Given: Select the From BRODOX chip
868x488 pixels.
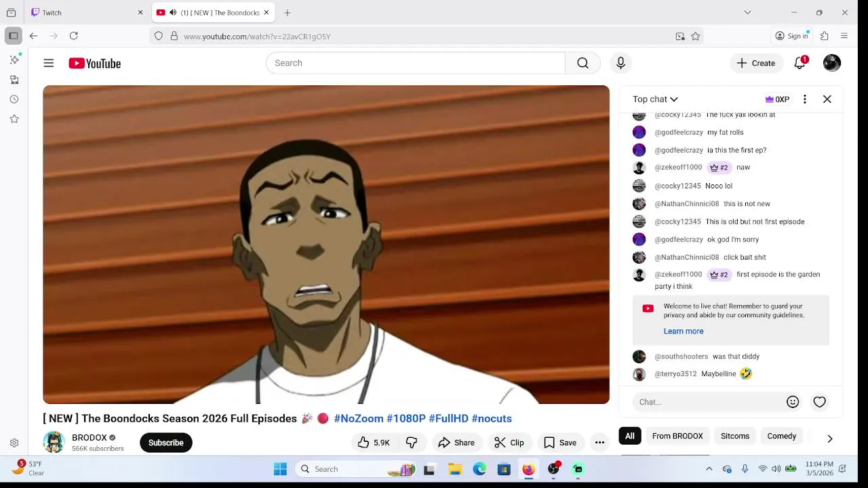Looking at the screenshot, I should 677,436.
